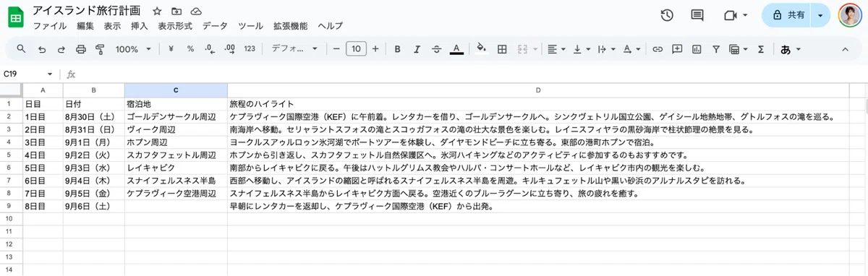This screenshot has height=276, width=868.
Task: Open the zoom 100% dropdown
Action: coord(134,49)
